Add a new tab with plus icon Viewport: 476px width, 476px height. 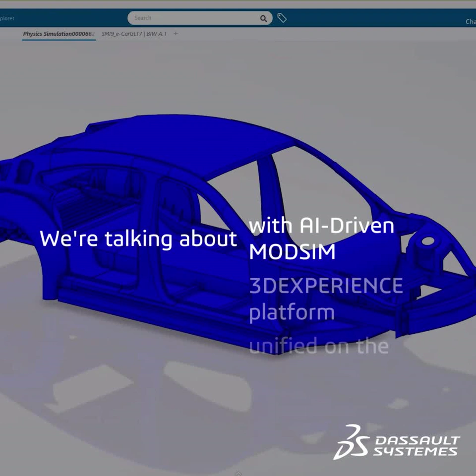tap(176, 34)
